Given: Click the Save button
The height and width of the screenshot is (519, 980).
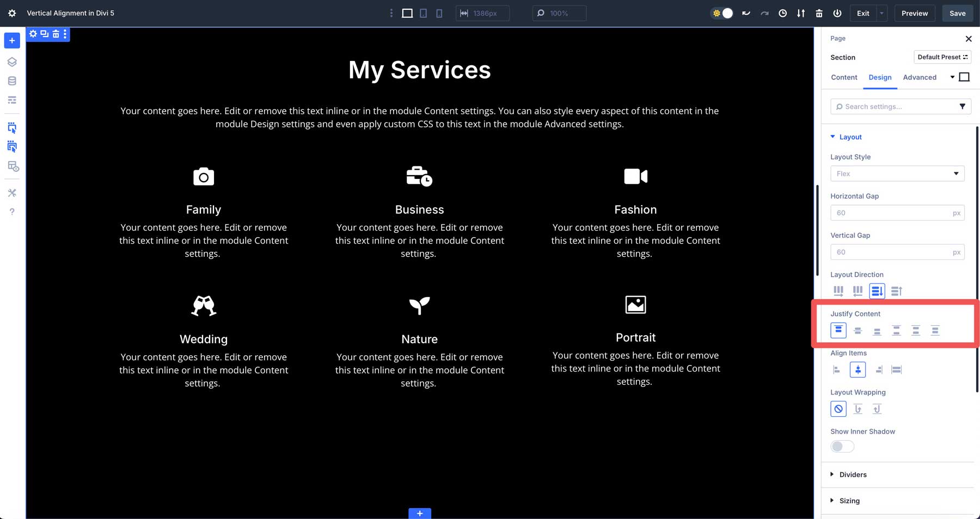Looking at the screenshot, I should click(x=958, y=13).
